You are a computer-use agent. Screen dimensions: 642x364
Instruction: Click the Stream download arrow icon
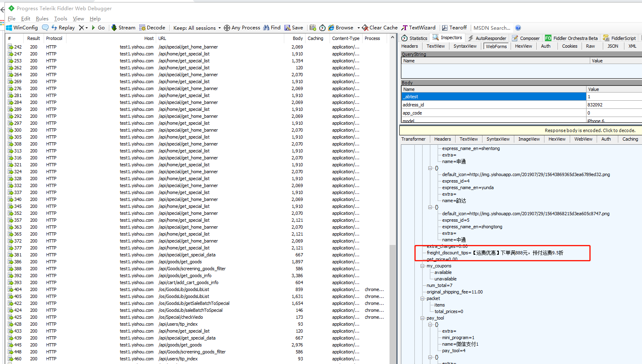(114, 28)
